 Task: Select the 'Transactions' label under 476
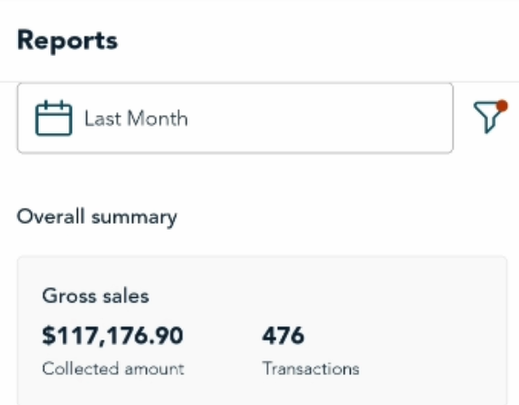(x=311, y=369)
